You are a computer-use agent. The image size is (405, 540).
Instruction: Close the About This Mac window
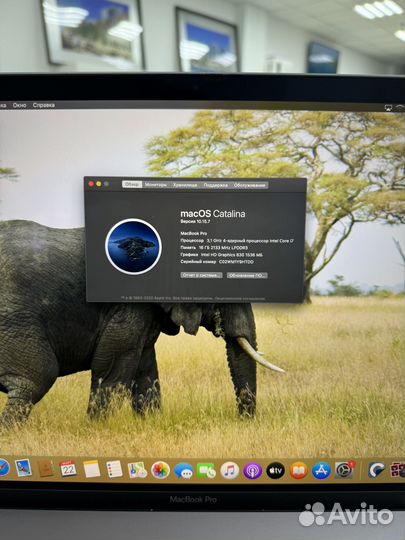91,184
